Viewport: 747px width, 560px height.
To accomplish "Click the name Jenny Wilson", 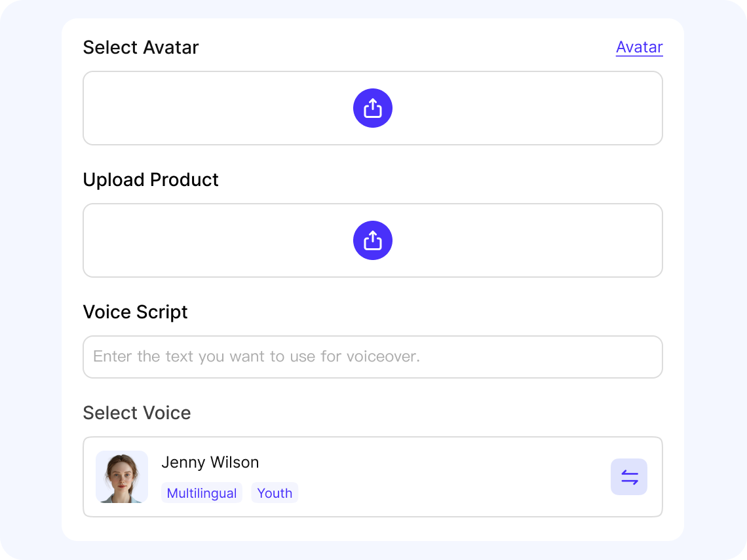I will coord(210,462).
